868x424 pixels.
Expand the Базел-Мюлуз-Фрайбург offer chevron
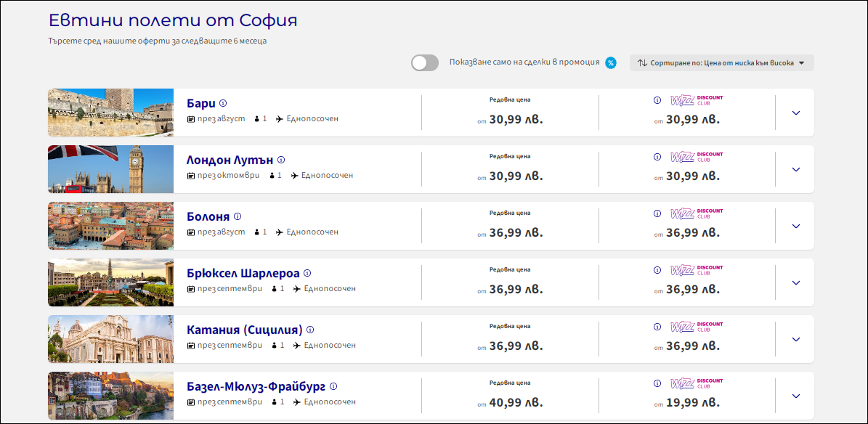tap(795, 396)
